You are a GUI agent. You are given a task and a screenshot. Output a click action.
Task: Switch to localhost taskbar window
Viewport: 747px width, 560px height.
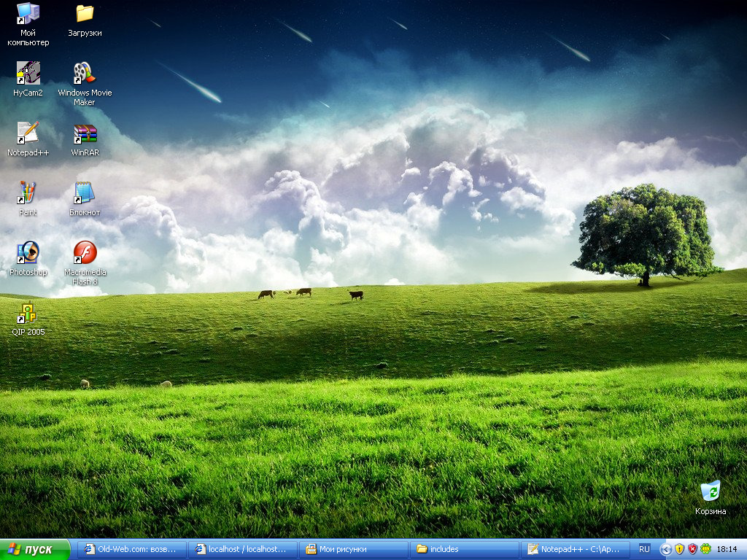(243, 549)
